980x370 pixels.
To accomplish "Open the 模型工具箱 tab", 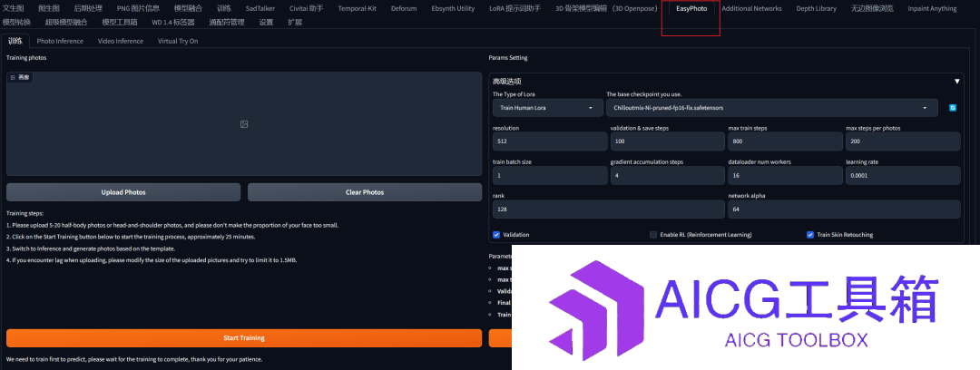I will point(120,22).
